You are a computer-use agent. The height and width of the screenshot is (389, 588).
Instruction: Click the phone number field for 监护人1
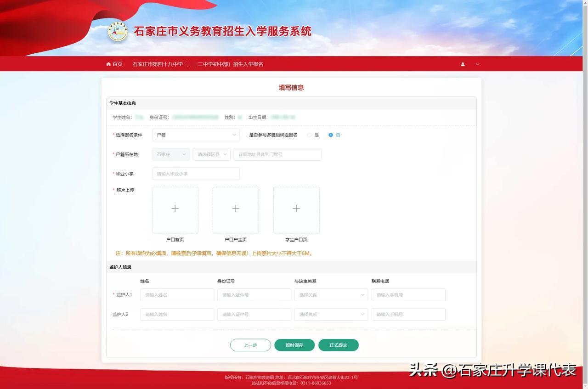pos(408,294)
